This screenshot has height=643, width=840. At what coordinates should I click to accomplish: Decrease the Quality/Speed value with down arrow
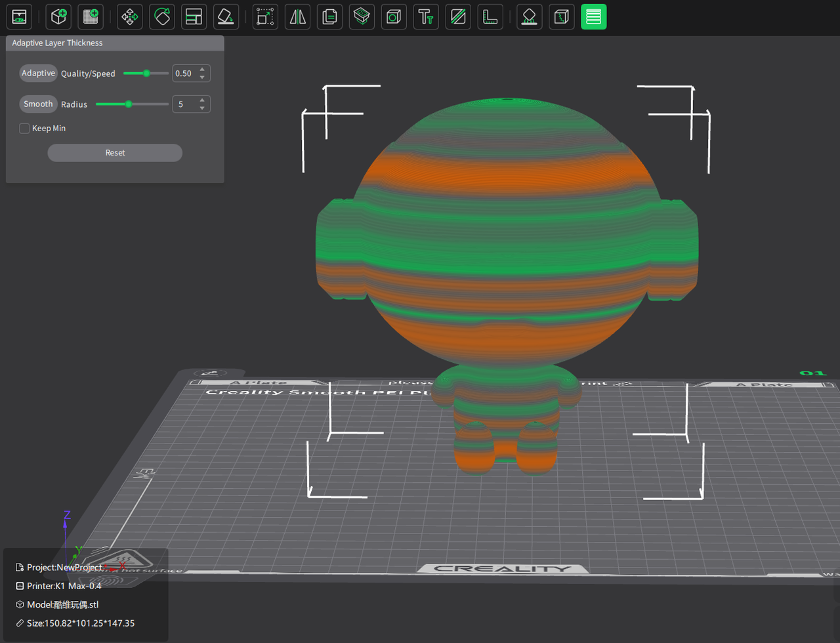202,77
